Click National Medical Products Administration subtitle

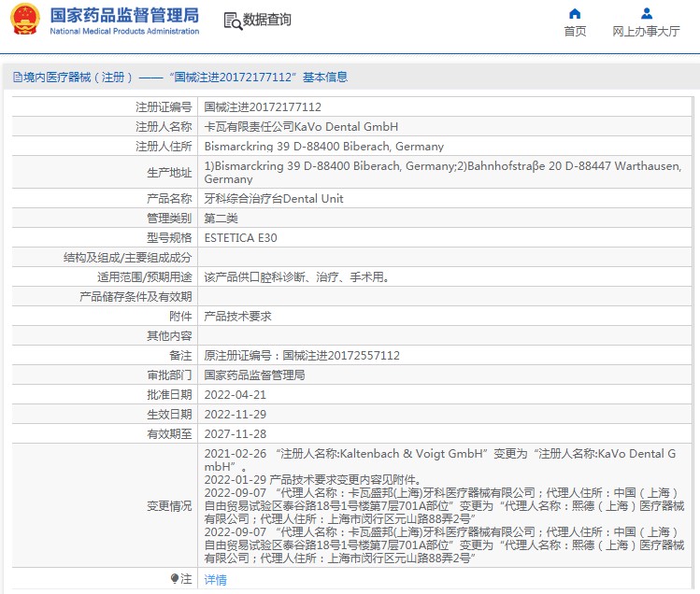(124, 31)
